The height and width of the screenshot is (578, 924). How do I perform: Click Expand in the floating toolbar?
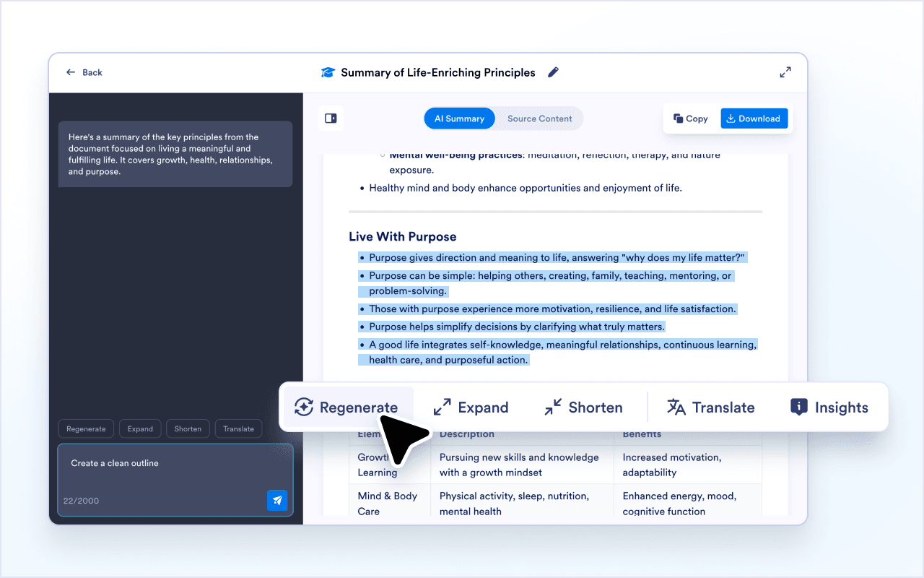click(x=471, y=407)
